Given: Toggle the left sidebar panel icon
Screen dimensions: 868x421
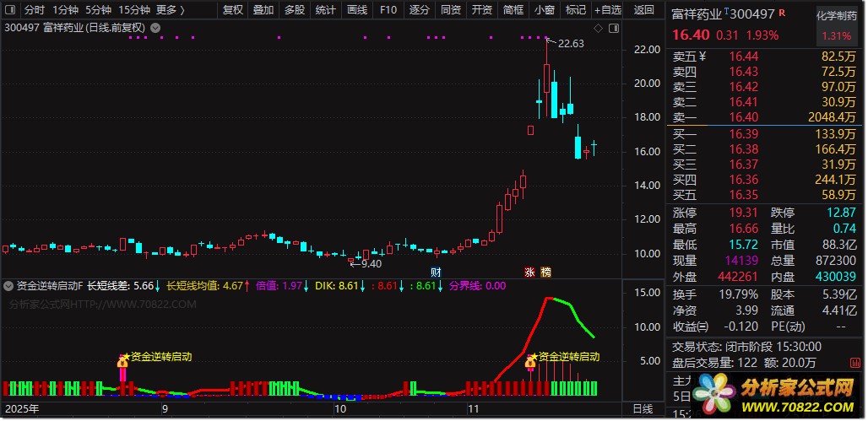Looking at the screenshot, I should tap(10, 9).
